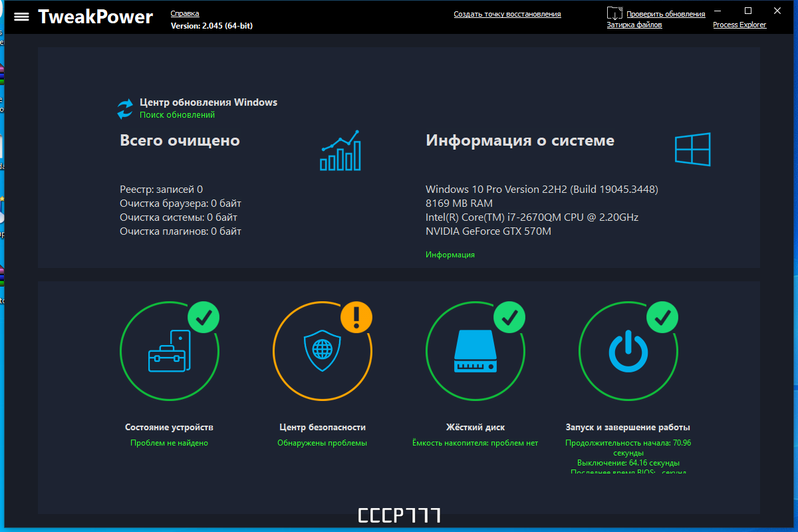Image resolution: width=798 pixels, height=532 pixels.
Task: Click the green checkmark badge on startup circle
Action: pos(662,318)
